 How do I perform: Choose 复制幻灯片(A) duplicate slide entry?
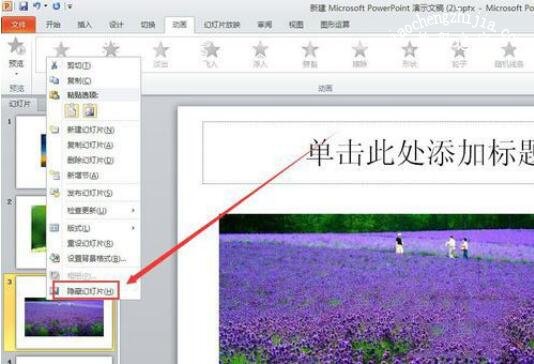point(93,145)
